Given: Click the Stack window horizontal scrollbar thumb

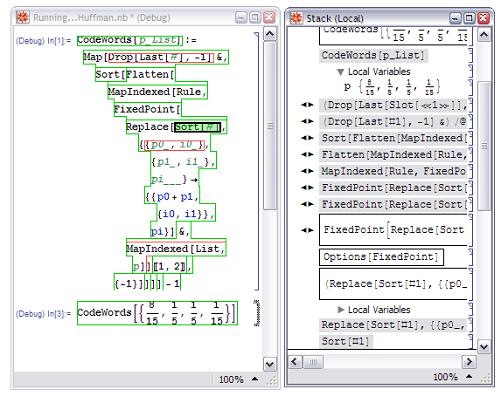Looking at the screenshot, I should 313,362.
